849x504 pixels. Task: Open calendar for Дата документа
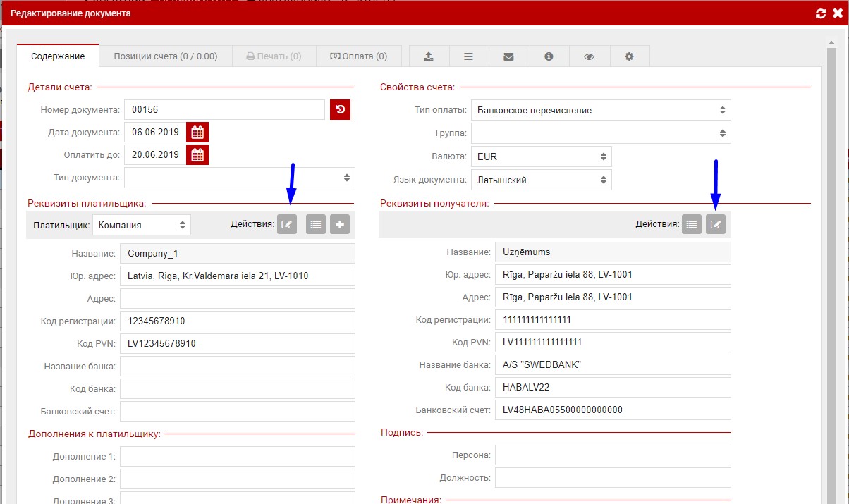[x=197, y=133]
